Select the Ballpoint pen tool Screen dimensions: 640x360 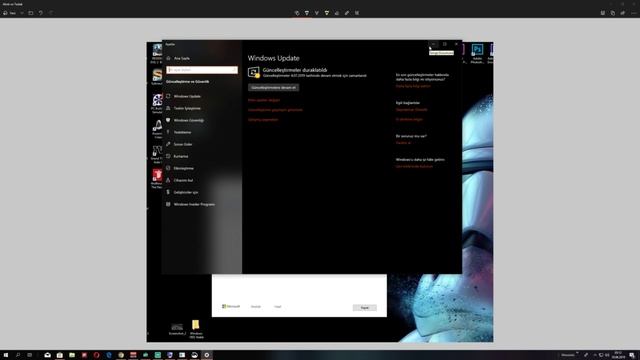[307, 13]
